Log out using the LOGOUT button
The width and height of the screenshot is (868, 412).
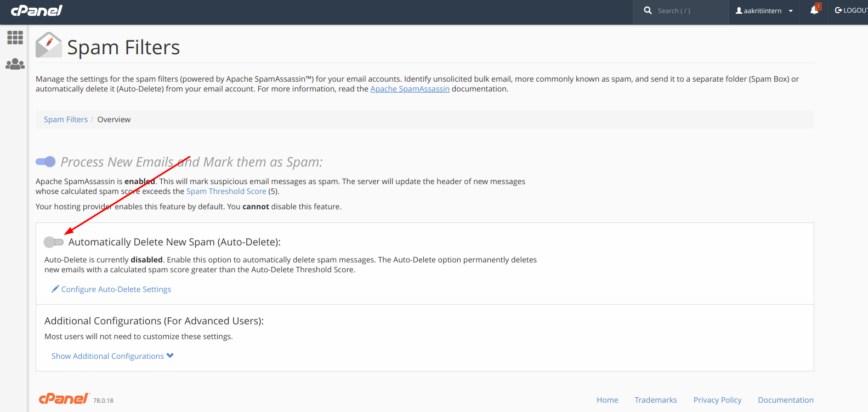tap(851, 10)
